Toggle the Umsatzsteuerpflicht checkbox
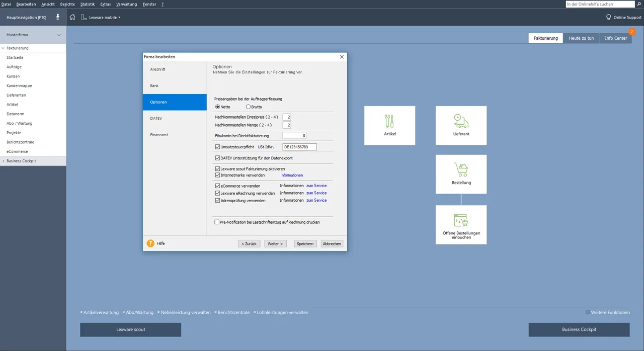This screenshot has height=351, width=644. pyautogui.click(x=217, y=147)
